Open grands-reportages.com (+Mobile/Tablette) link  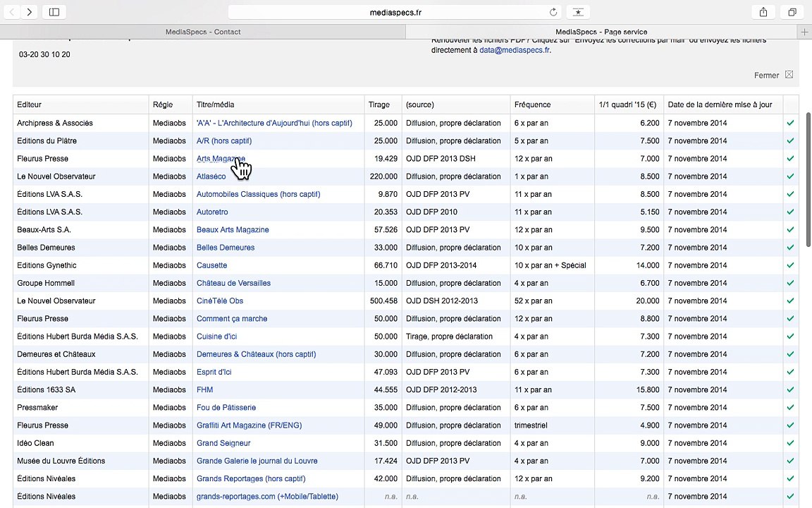coord(267,497)
